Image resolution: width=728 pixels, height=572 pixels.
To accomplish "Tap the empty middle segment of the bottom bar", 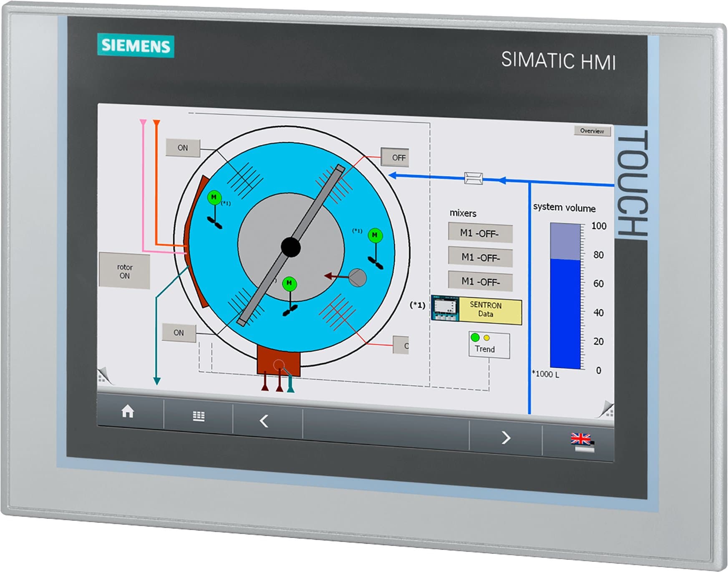I will [x=386, y=429].
